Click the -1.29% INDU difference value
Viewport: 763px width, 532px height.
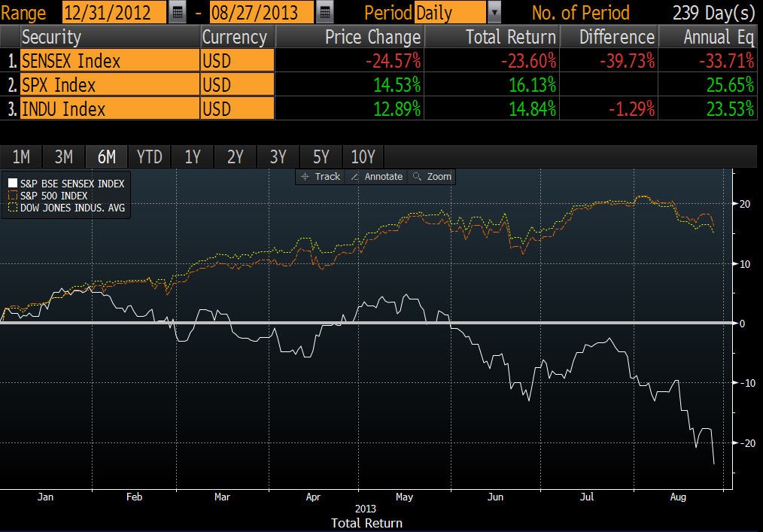(x=631, y=108)
